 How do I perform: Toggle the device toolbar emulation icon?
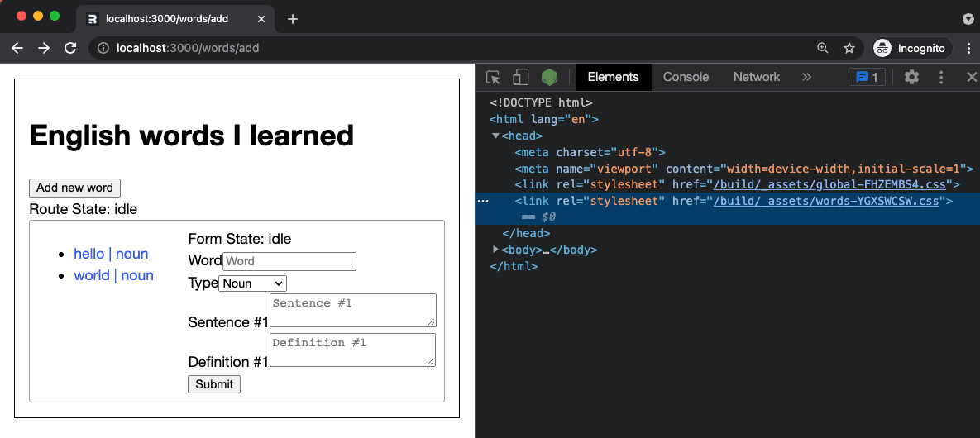[520, 78]
